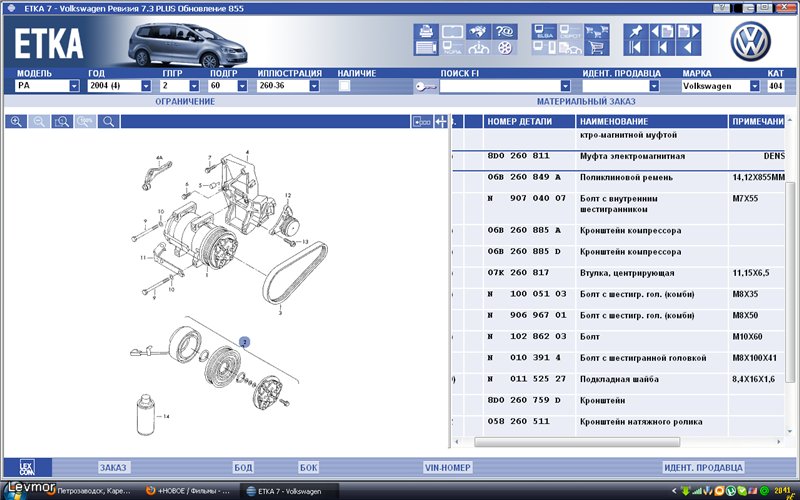Click the БОК button
Screen dimensions: 800x500
click(309, 467)
